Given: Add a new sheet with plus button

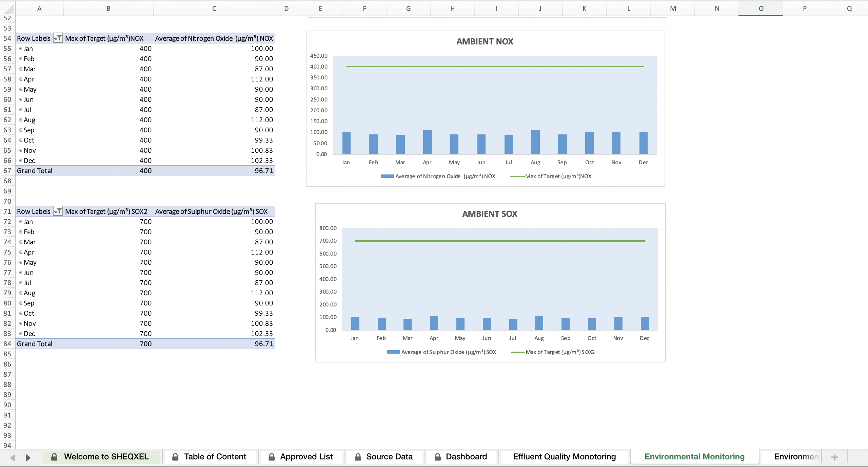Looking at the screenshot, I should 835,457.
